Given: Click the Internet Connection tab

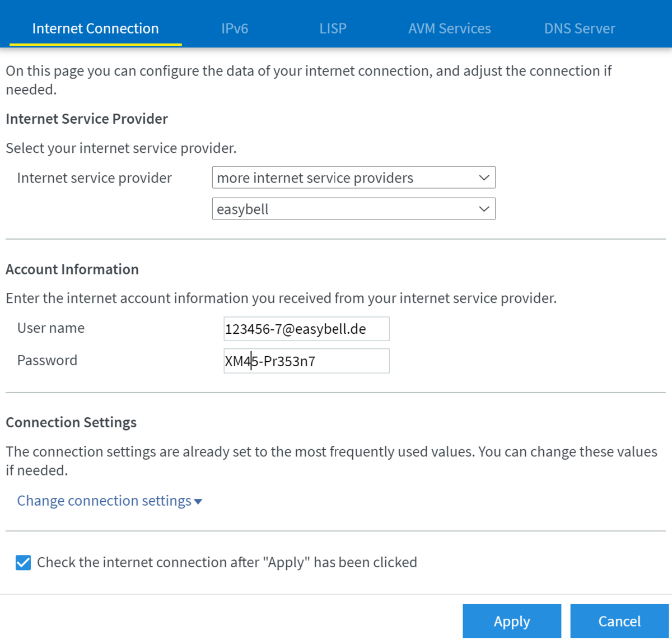Looking at the screenshot, I should pos(95,29).
